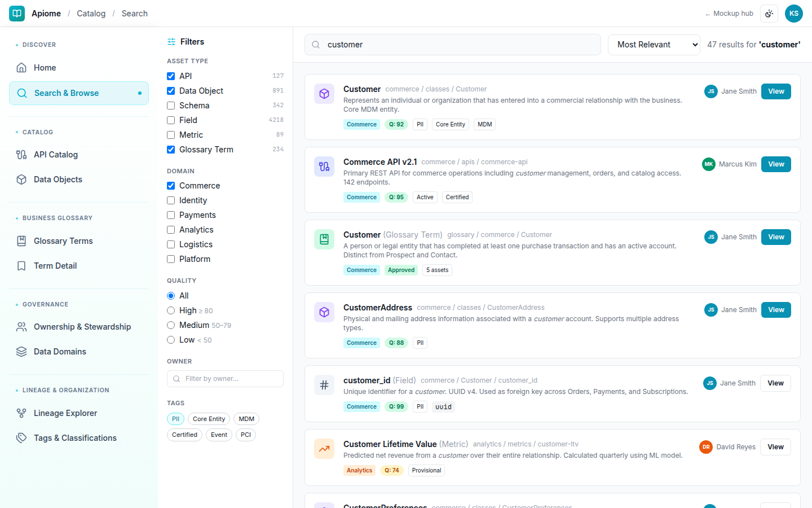The height and width of the screenshot is (508, 812).
Task: Click the API Catalog sidebar icon
Action: tap(21, 155)
